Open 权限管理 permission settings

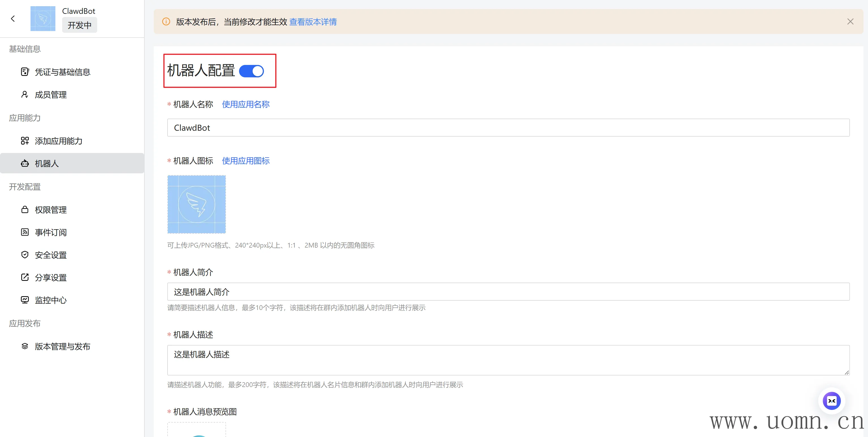pos(51,210)
